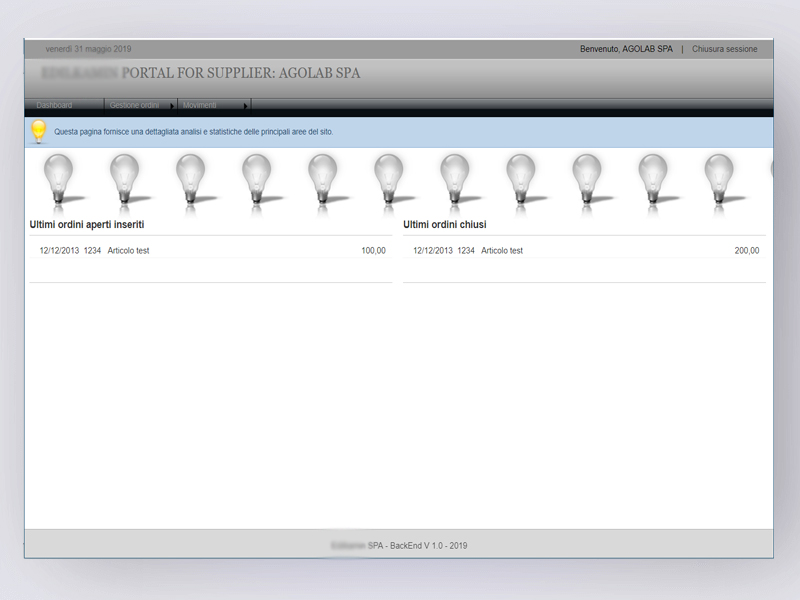Select the closed order row with 200,00
The width and height of the screenshot is (800, 600).
point(584,251)
